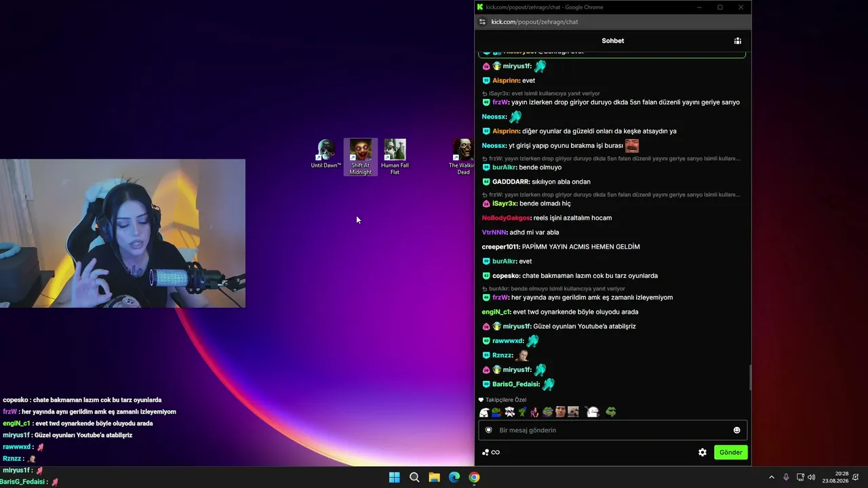
Task: Click the chat window vertical scrollbar thumb
Action: click(x=750, y=378)
